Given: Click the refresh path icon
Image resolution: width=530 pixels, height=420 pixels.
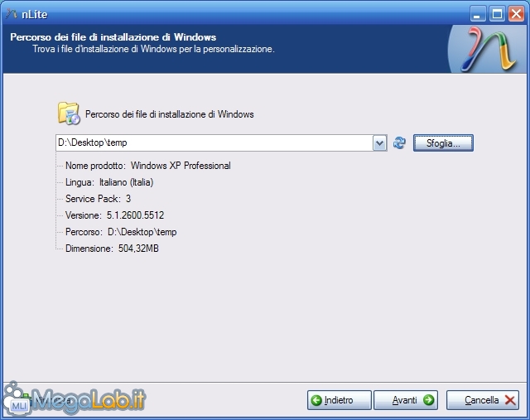Looking at the screenshot, I should point(399,142).
